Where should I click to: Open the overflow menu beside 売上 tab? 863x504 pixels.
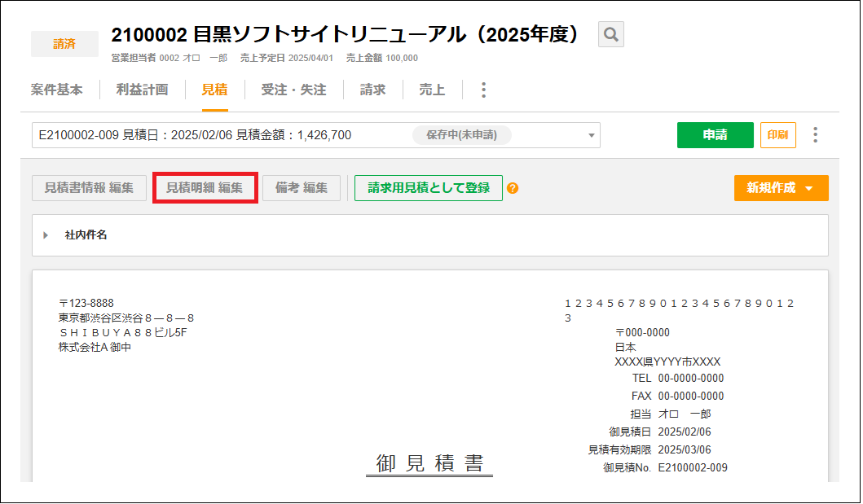(483, 90)
